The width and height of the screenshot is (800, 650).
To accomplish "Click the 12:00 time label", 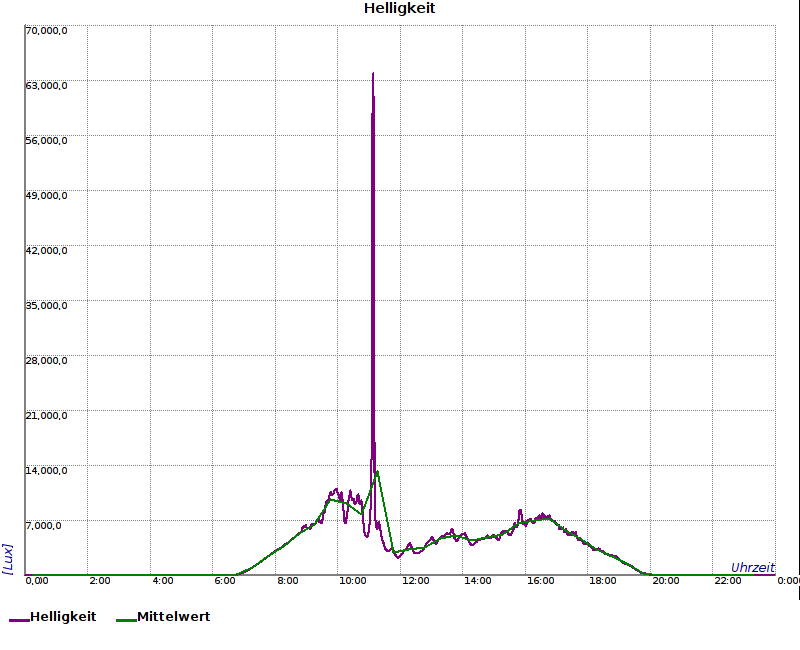I will pyautogui.click(x=415, y=581).
